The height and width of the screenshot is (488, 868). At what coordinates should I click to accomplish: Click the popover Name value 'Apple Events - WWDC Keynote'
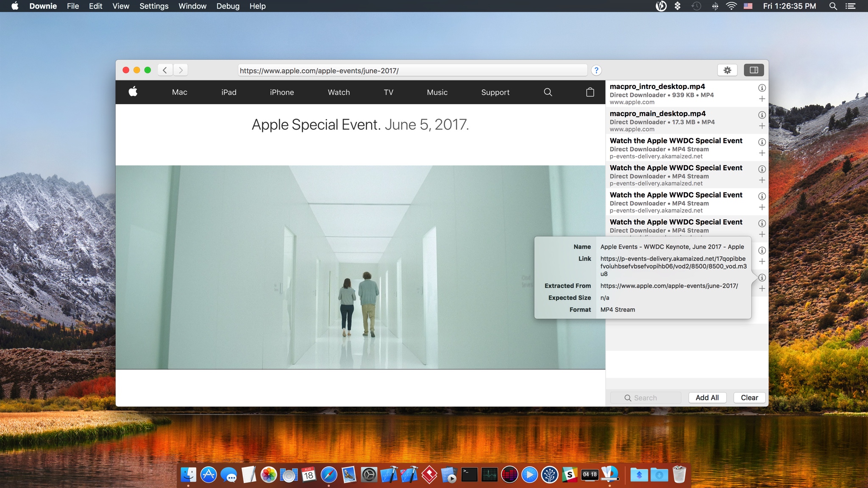[x=672, y=247]
